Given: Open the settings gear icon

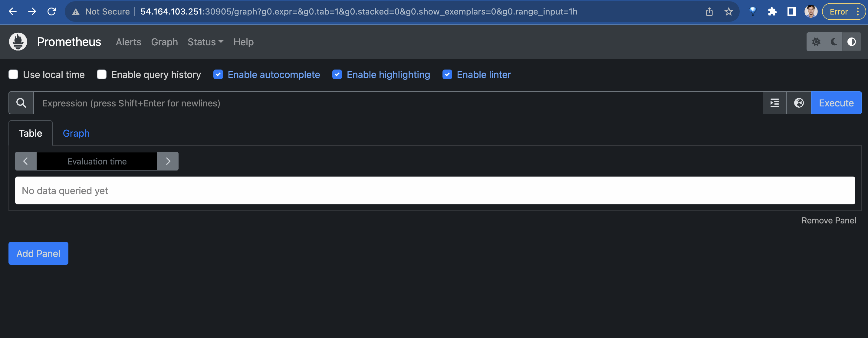Looking at the screenshot, I should pos(817,42).
